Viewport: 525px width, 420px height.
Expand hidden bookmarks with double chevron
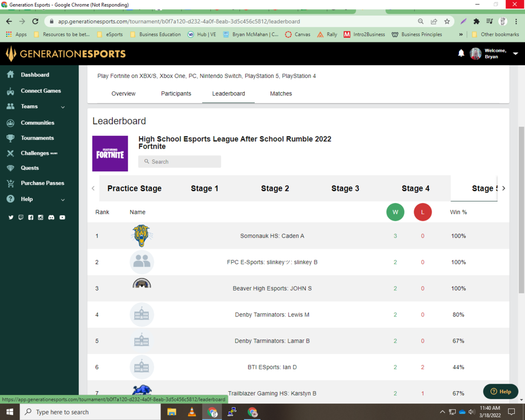[x=461, y=34]
